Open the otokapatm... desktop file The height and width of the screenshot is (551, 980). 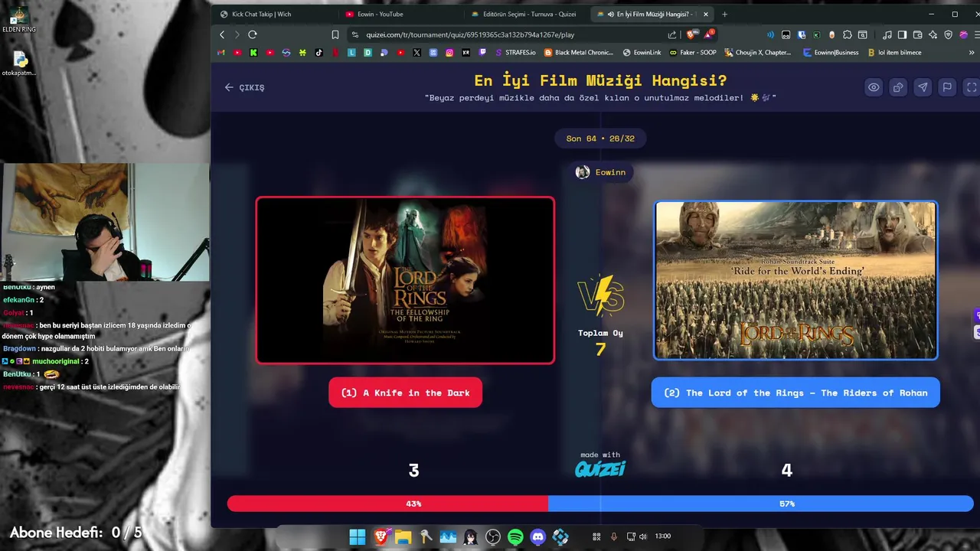click(x=19, y=64)
